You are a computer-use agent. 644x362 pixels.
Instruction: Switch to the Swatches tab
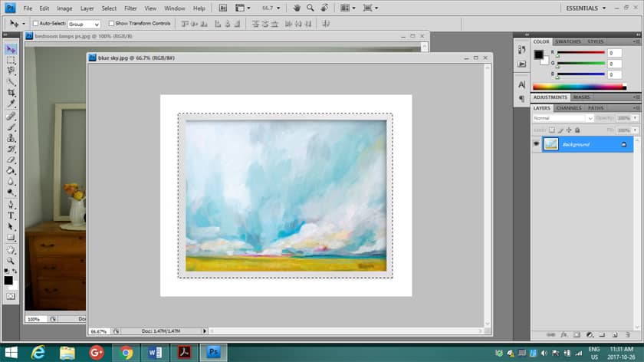pyautogui.click(x=568, y=41)
